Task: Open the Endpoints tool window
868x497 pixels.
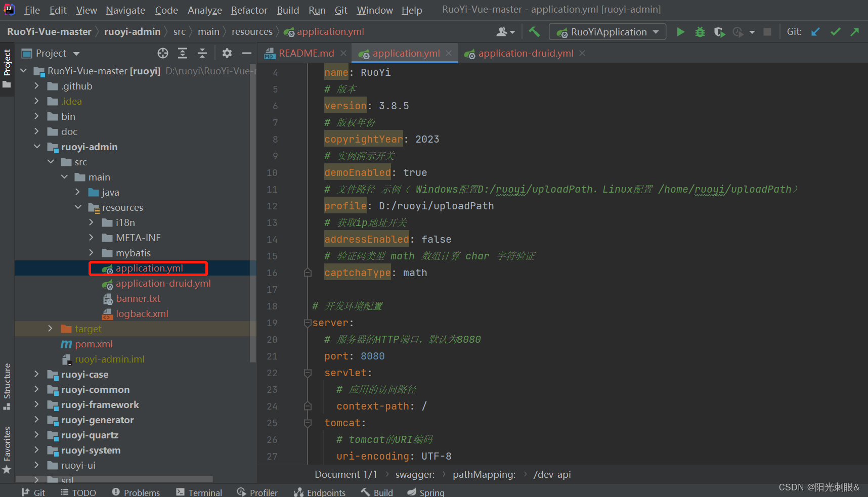Action: (x=320, y=492)
